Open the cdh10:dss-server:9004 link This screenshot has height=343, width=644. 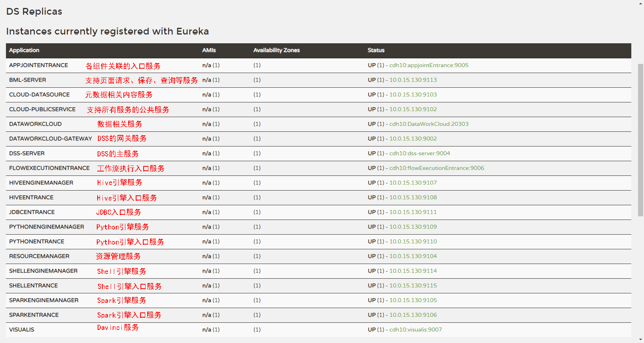click(419, 153)
